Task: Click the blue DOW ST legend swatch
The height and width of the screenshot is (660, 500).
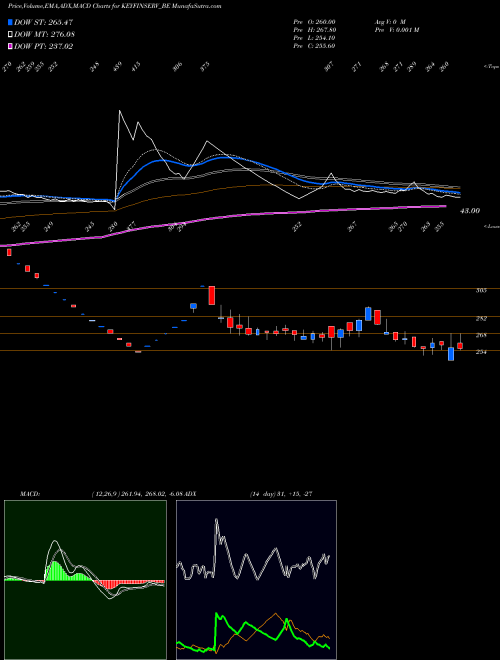Action: (x=10, y=22)
